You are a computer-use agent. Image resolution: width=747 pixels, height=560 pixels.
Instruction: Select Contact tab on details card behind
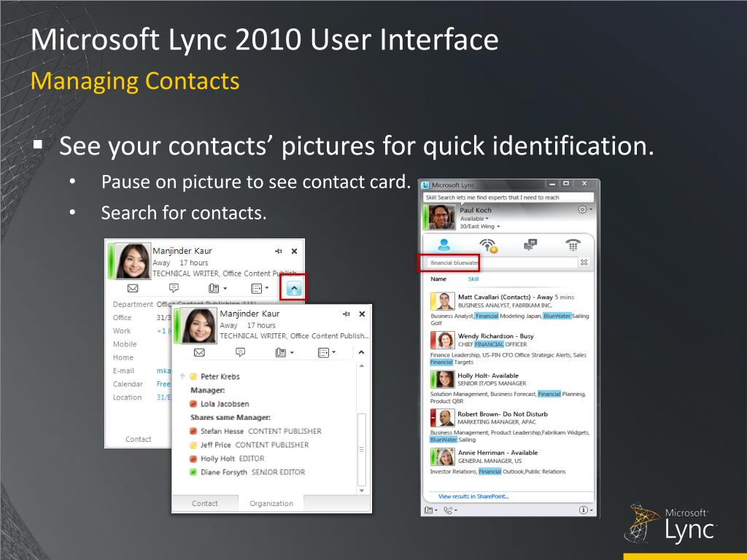[x=138, y=439]
